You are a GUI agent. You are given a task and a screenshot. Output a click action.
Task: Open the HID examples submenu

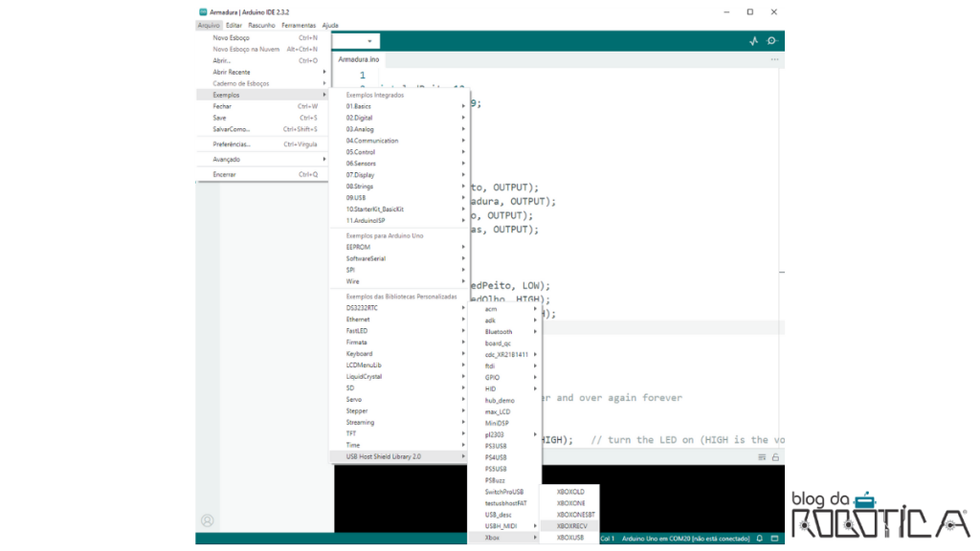point(504,389)
